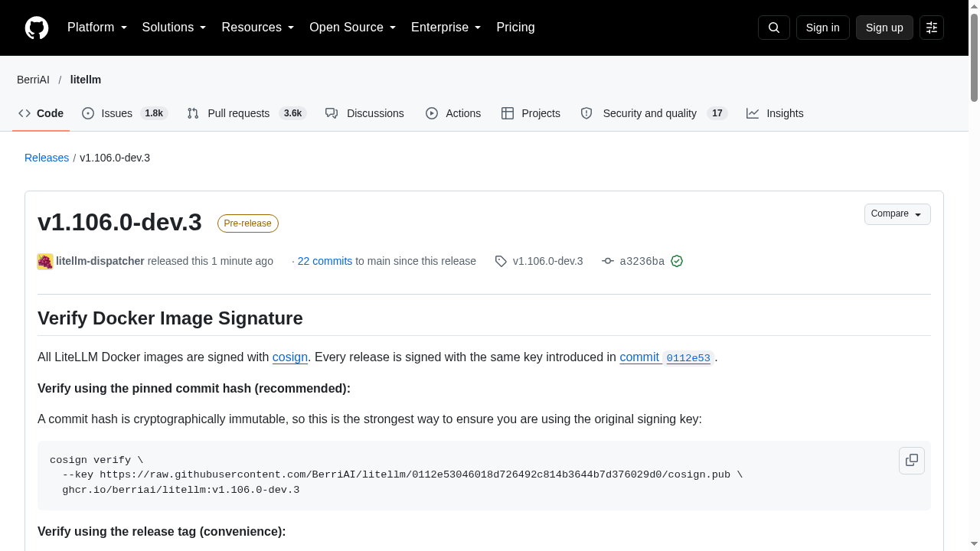Click the litellm-dispatcher avatar image

pyautogui.click(x=45, y=261)
